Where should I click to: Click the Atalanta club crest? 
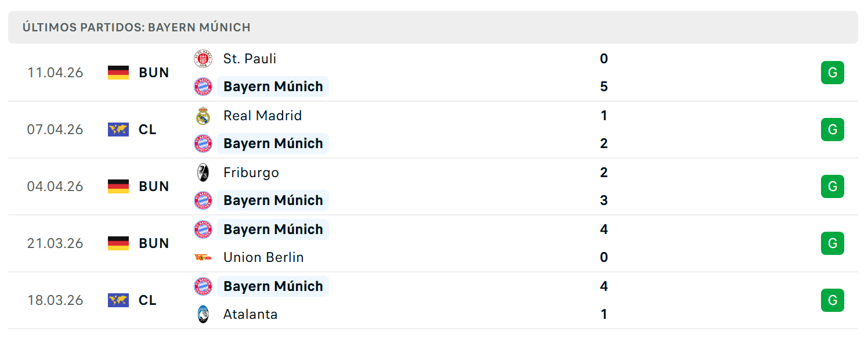tap(203, 314)
